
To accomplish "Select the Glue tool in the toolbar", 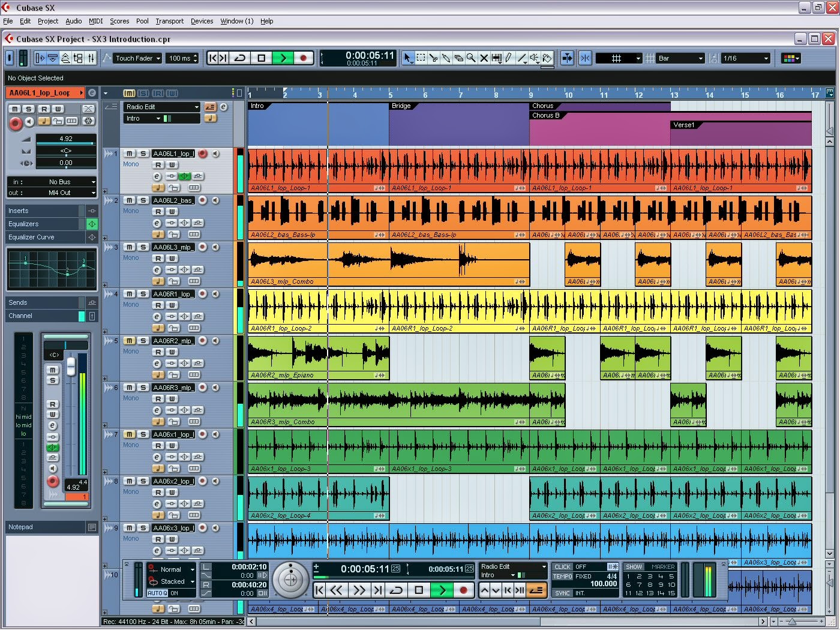I will pos(446,58).
